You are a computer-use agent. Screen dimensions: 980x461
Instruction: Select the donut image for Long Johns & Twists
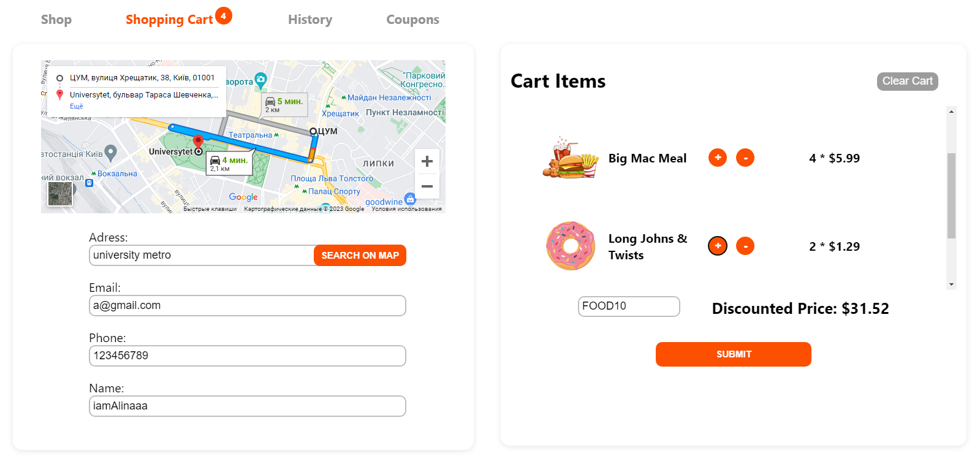tap(571, 246)
